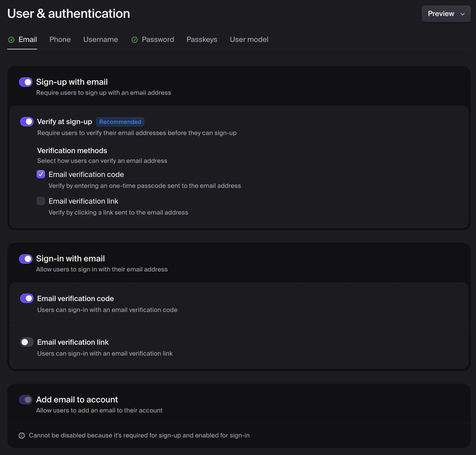Uncheck the Email verification code method
This screenshot has width=476, height=455.
(41, 174)
